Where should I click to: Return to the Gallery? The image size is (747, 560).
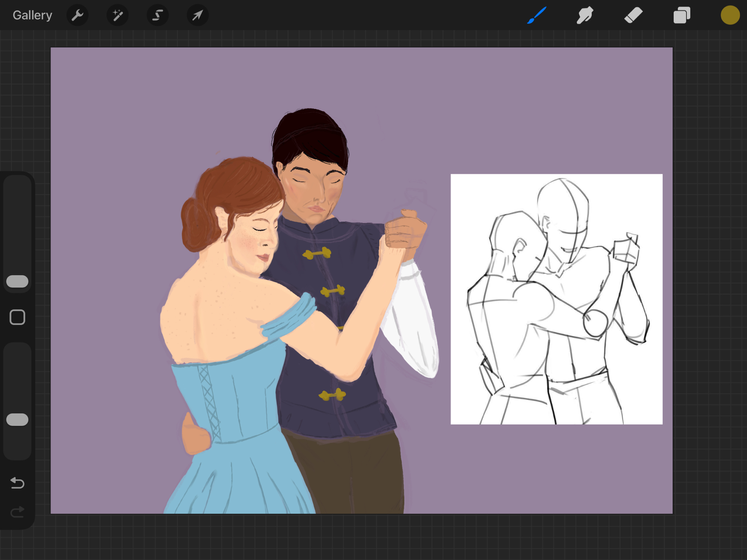click(32, 15)
